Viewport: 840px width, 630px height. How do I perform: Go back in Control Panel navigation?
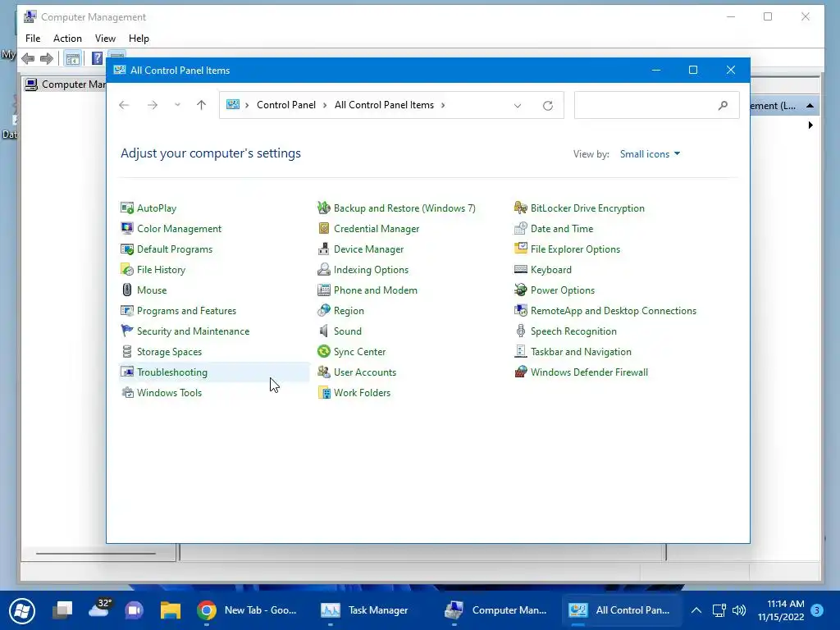pos(125,105)
